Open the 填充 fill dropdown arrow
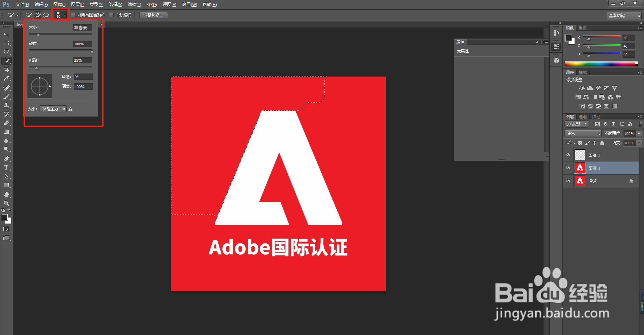The image size is (644, 335). [x=639, y=143]
